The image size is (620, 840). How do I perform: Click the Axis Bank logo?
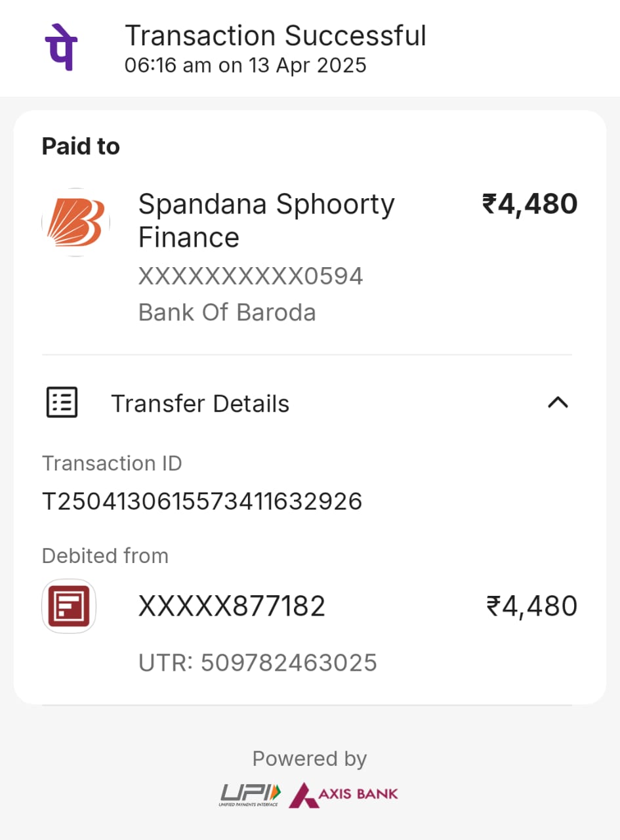click(344, 794)
